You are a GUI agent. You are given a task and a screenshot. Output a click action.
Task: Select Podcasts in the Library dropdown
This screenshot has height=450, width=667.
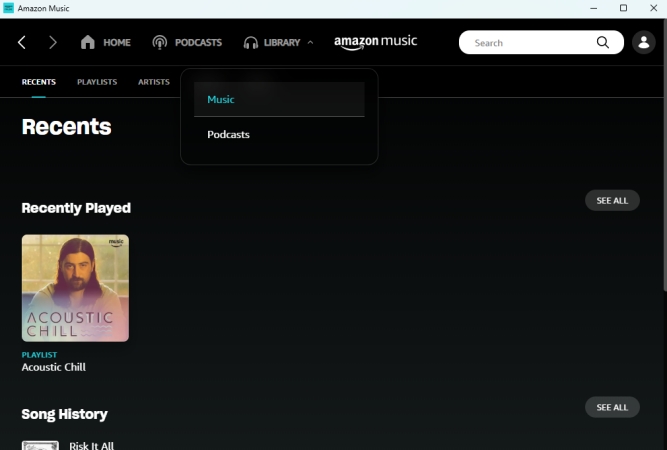(x=279, y=134)
